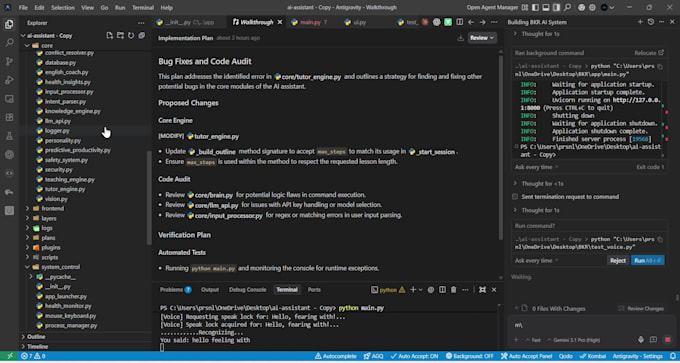Click Review Changes button
Image resolution: width=680 pixels, height=363 pixels.
(642, 309)
